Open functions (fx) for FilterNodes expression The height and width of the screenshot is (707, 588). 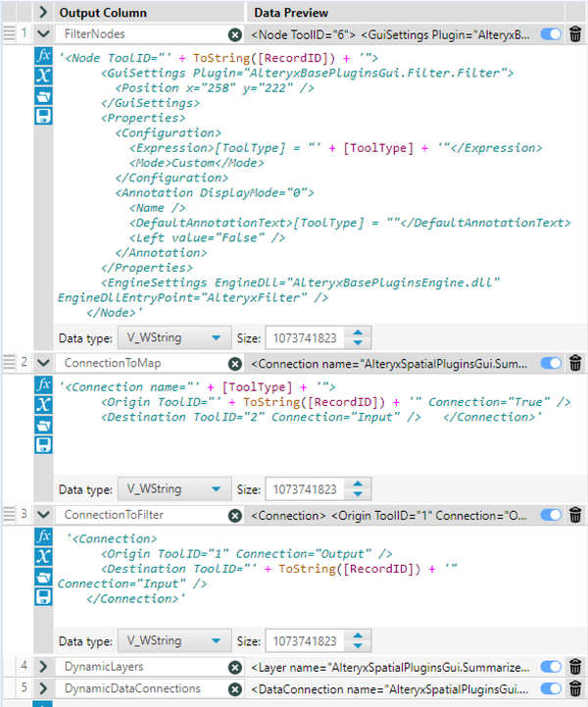pos(43,56)
